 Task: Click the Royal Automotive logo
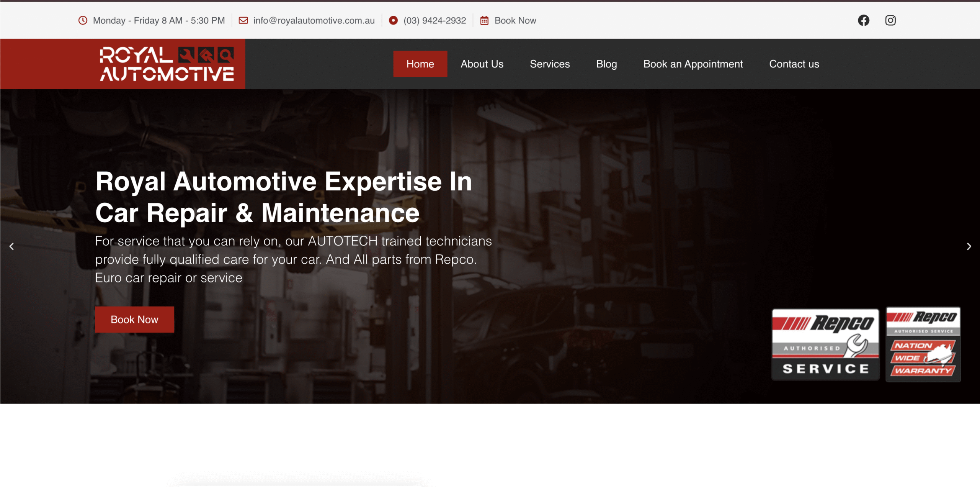(167, 64)
